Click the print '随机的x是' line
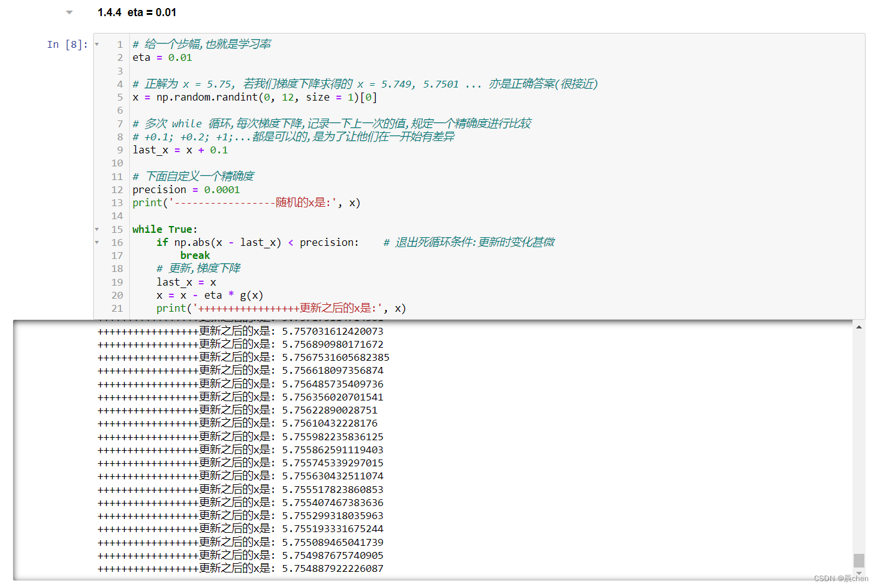The image size is (878, 588). [246, 203]
